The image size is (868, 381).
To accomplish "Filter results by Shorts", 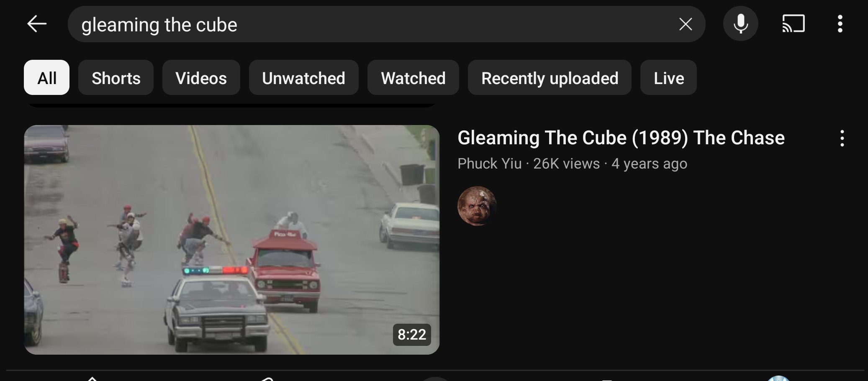I will point(116,77).
